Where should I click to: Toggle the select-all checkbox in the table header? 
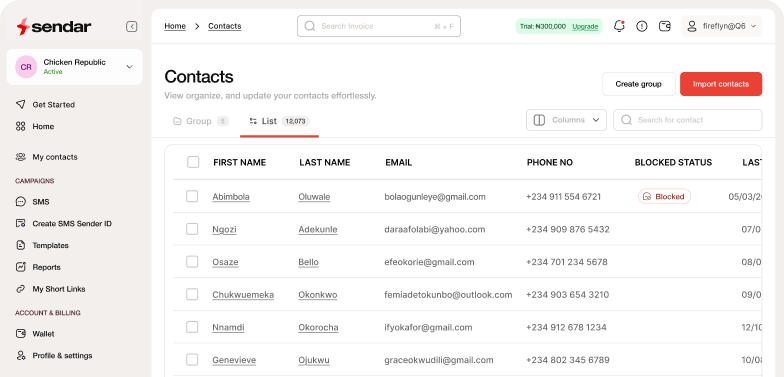pos(193,162)
